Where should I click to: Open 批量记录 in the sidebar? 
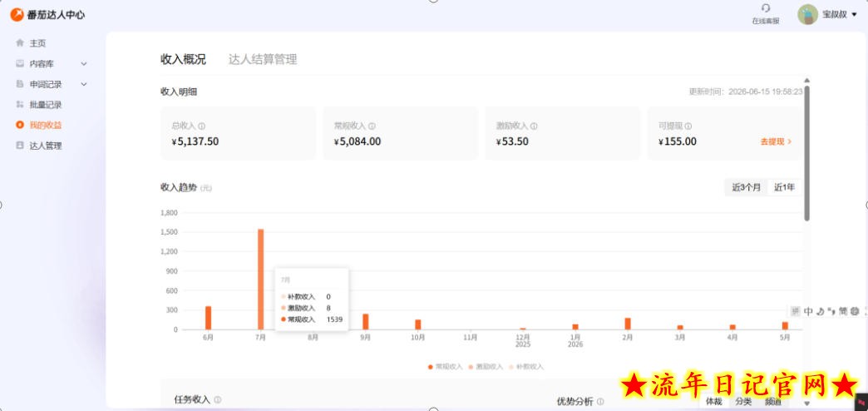click(46, 105)
